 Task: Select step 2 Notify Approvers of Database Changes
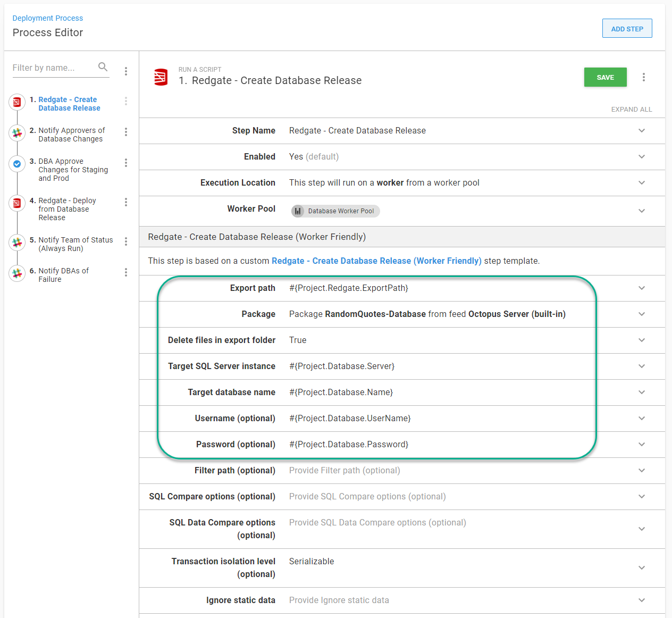coord(71,135)
